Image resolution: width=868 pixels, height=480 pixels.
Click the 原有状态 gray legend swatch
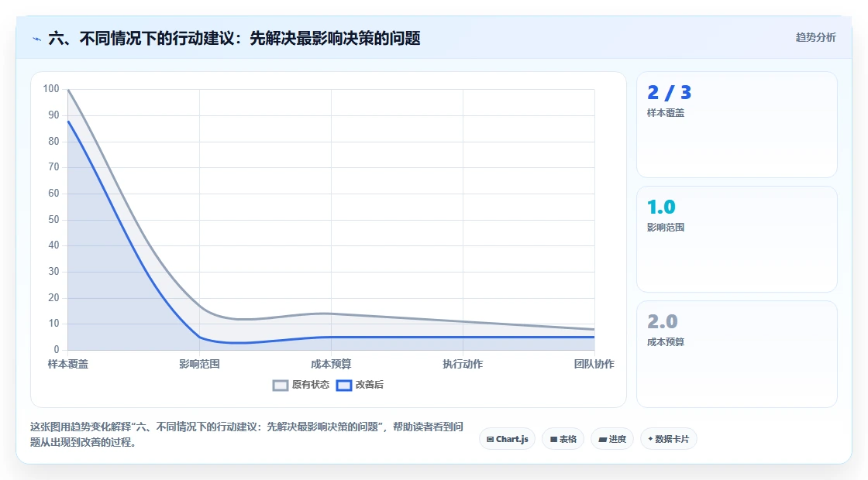[x=281, y=386]
